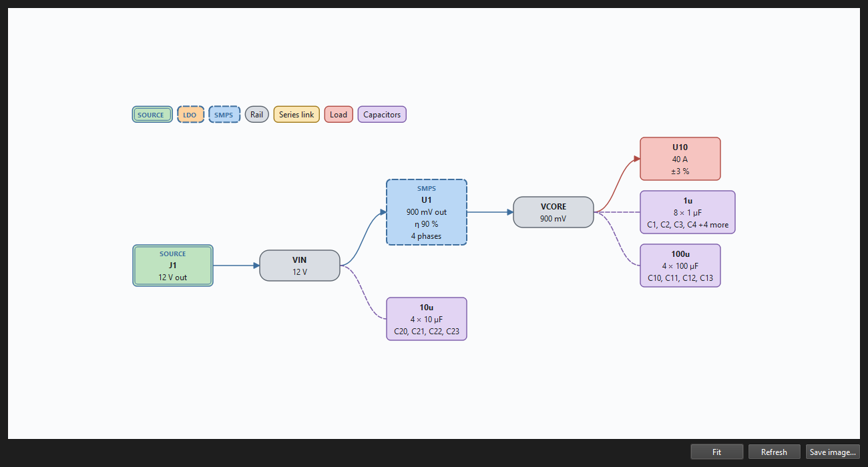Select the LDO legend chip

point(190,115)
